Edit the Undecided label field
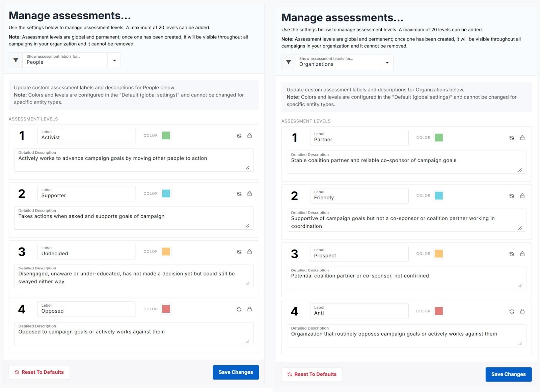The width and height of the screenshot is (540, 392). coord(86,252)
